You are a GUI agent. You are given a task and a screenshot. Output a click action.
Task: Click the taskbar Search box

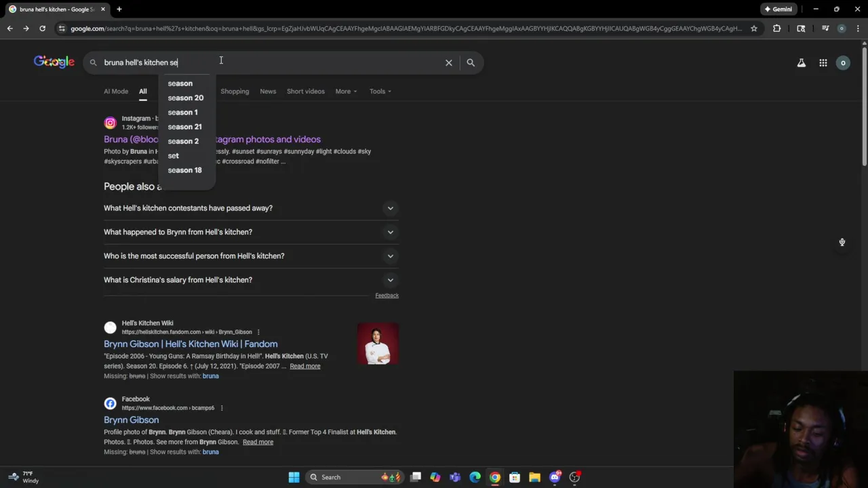pyautogui.click(x=354, y=477)
